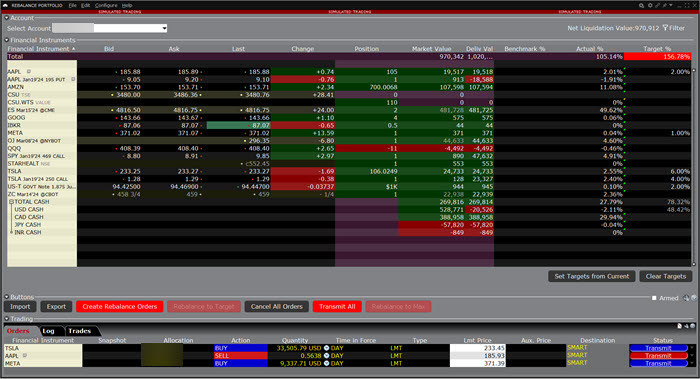Screen dimensions: 700x379
Task: Click the icon beside AAPL Jan19'24 195 PUT
Action: coord(73,79)
